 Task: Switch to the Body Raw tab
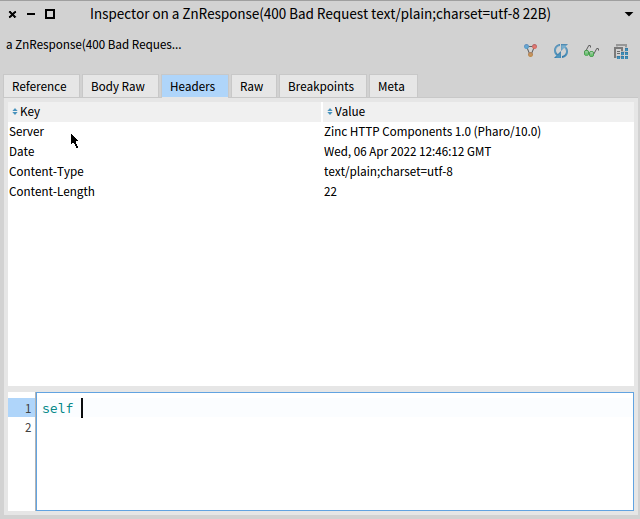coord(118,86)
